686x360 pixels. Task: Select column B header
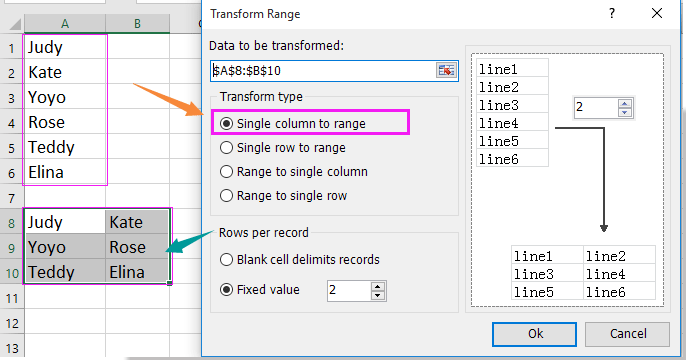click(137, 24)
